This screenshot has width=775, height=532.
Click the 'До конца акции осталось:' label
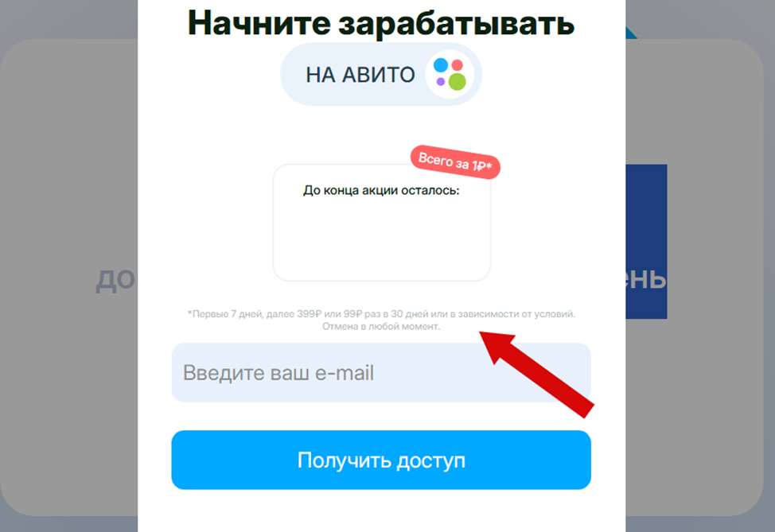click(381, 191)
